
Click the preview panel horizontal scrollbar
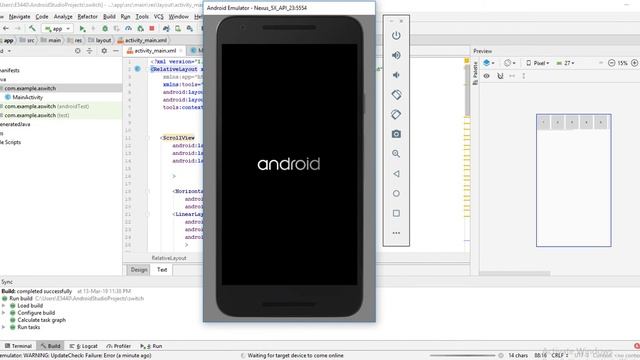[515, 273]
